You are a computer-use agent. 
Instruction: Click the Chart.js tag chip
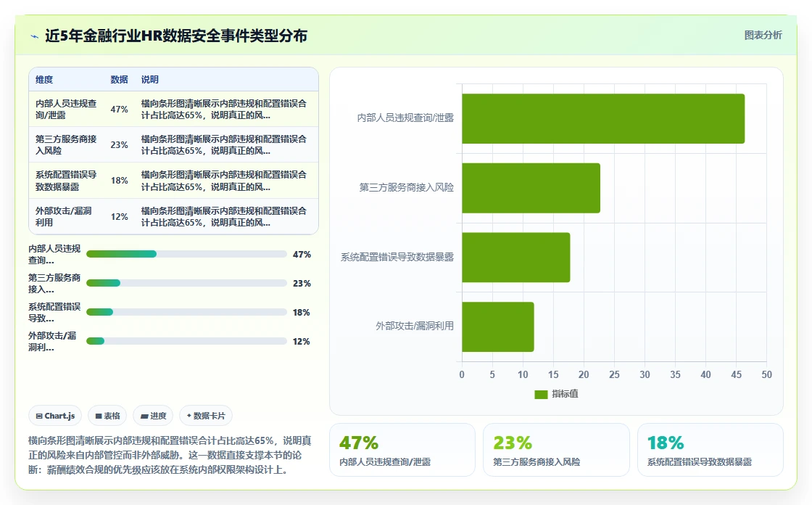(55, 416)
